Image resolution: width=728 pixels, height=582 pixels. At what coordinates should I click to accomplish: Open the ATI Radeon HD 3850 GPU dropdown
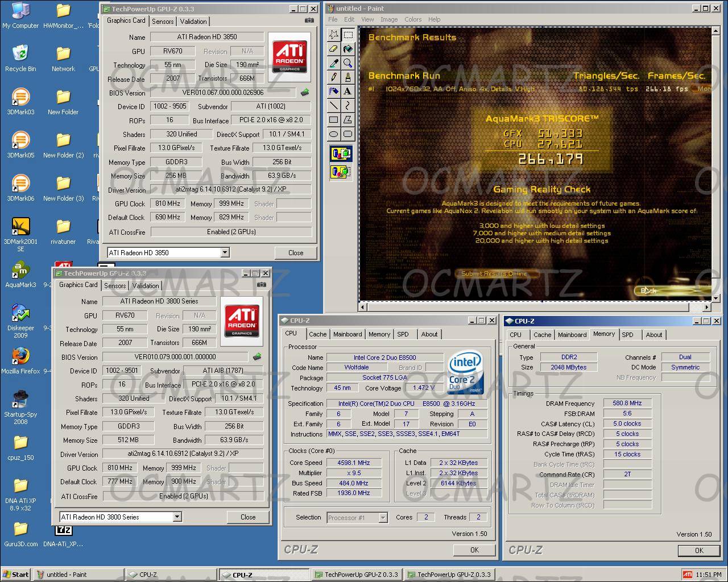pos(225,253)
